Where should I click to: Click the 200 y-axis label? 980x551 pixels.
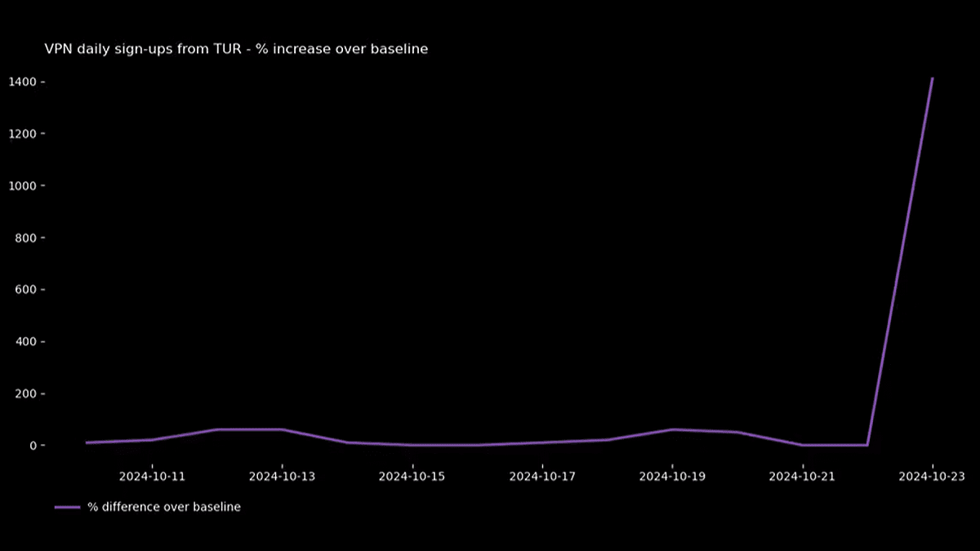24,393
